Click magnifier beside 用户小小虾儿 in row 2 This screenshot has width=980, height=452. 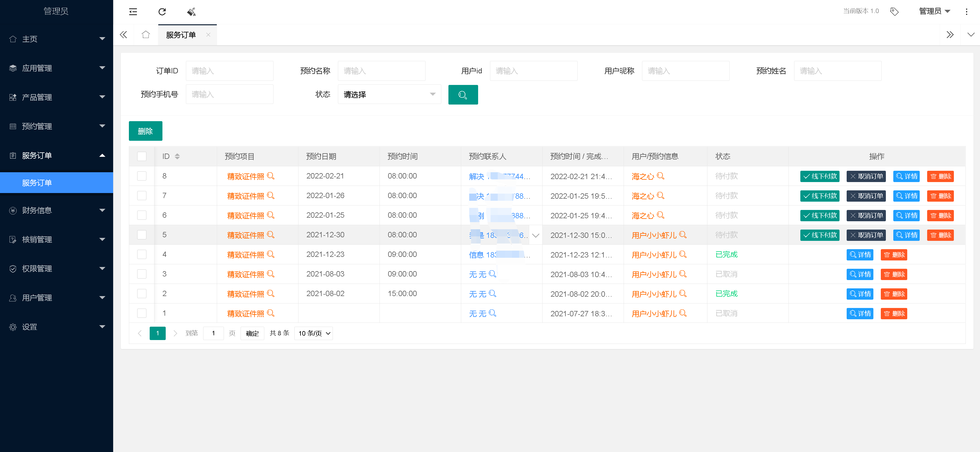[x=683, y=293]
